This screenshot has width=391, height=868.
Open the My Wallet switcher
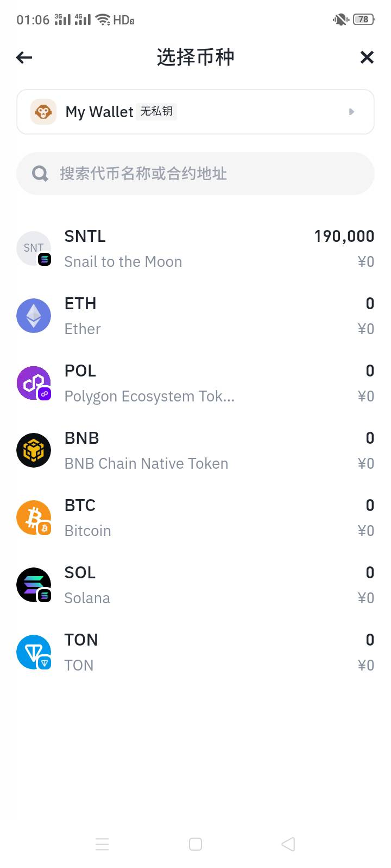click(x=195, y=112)
